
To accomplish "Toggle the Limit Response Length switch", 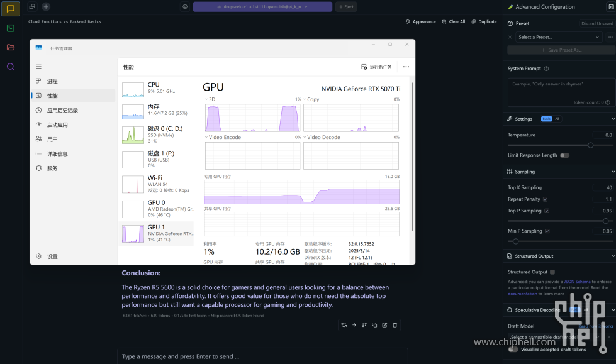I will (564, 155).
